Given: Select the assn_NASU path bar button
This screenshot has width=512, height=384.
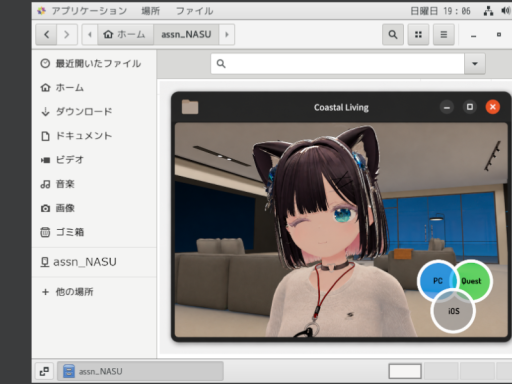Looking at the screenshot, I should (186, 34).
